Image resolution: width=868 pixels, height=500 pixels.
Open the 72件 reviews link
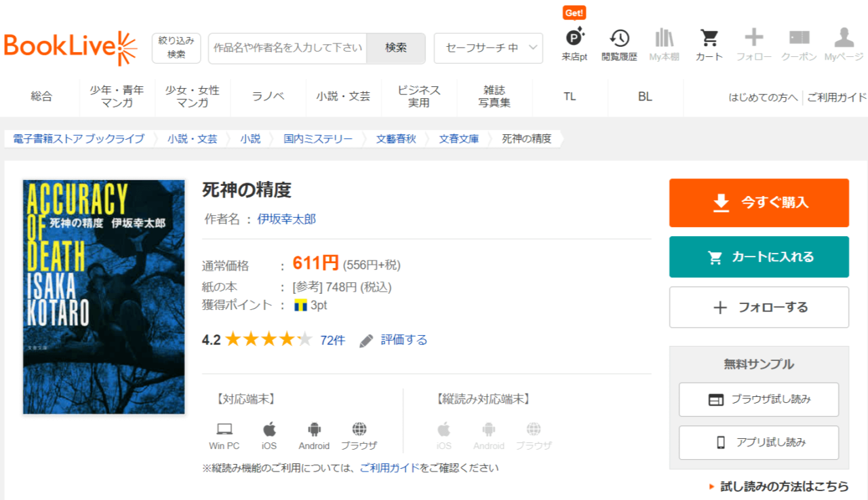coord(332,341)
